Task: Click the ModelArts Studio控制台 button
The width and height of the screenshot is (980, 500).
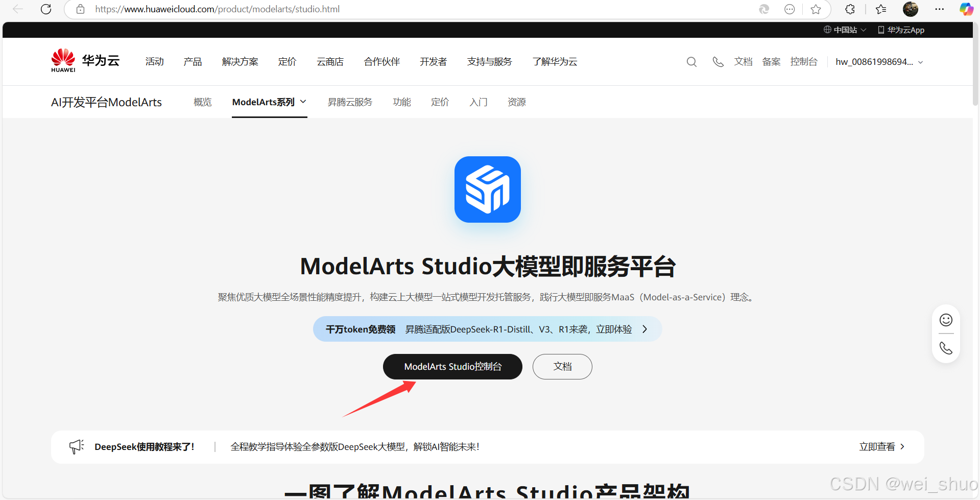Action: (452, 366)
